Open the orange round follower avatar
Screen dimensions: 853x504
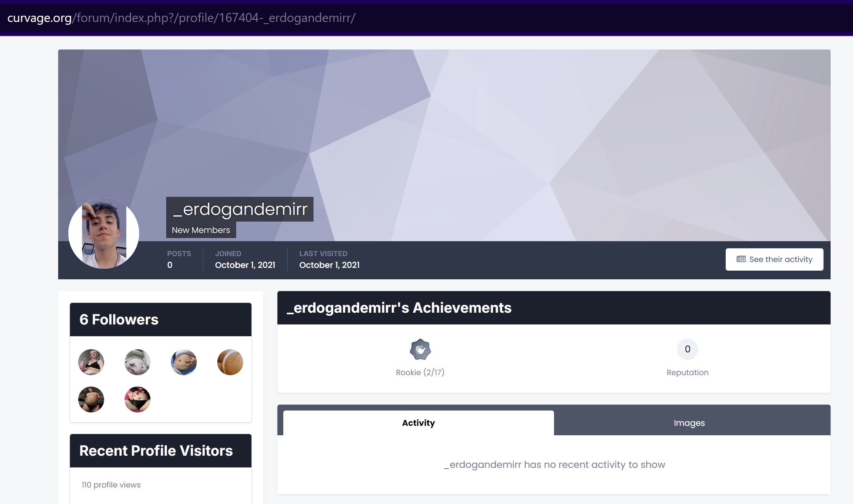coord(230,362)
